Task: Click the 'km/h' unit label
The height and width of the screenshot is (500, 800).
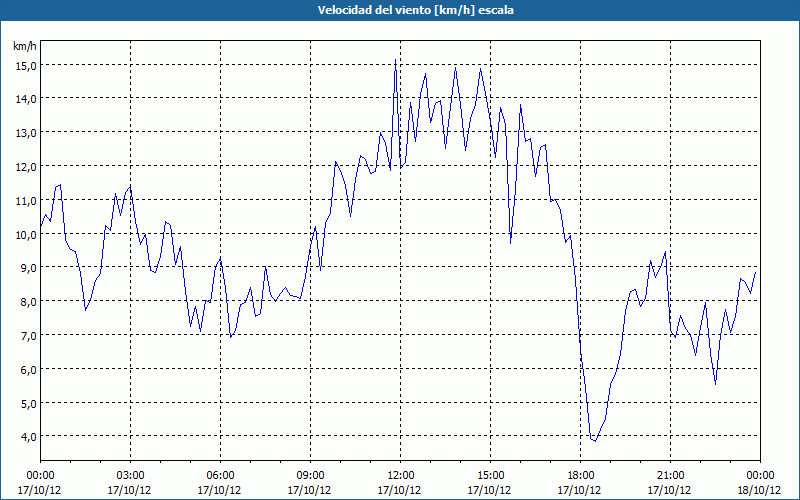Action: [x=24, y=46]
